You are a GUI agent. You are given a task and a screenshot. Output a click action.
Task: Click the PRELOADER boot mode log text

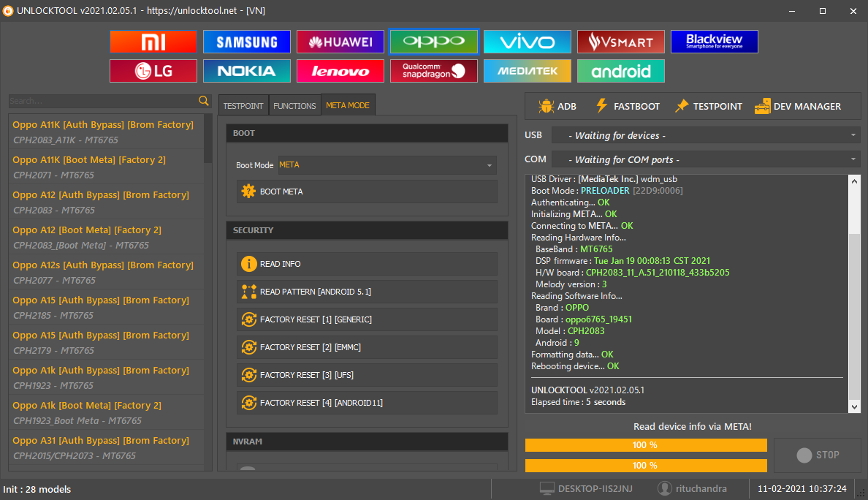pos(605,191)
